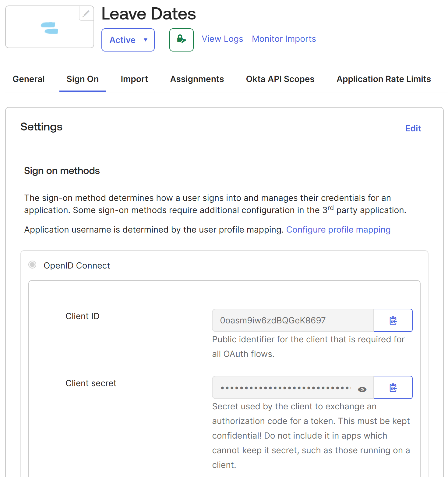Copy the Client secret to clipboard
Viewport: 448px width, 477px height.
point(393,387)
